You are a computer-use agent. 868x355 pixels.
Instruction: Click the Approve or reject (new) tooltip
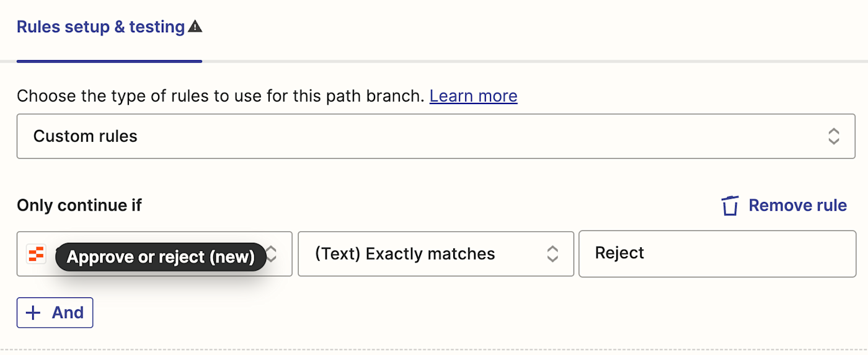tap(161, 257)
